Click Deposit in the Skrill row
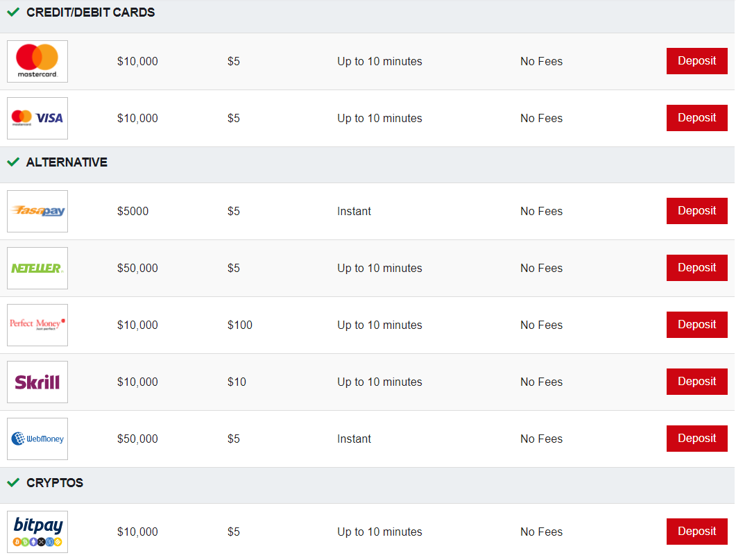Screen dimensions: 736x560 pos(697,382)
